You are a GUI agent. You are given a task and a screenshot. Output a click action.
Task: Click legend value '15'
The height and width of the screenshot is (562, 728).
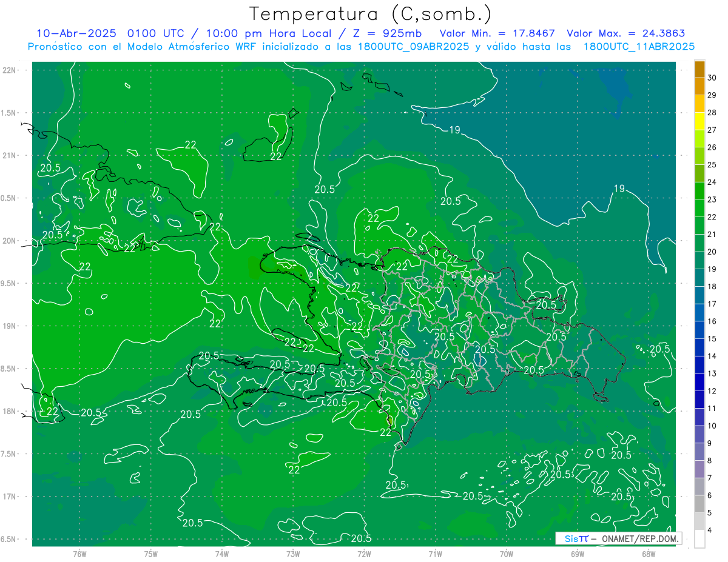(712, 339)
